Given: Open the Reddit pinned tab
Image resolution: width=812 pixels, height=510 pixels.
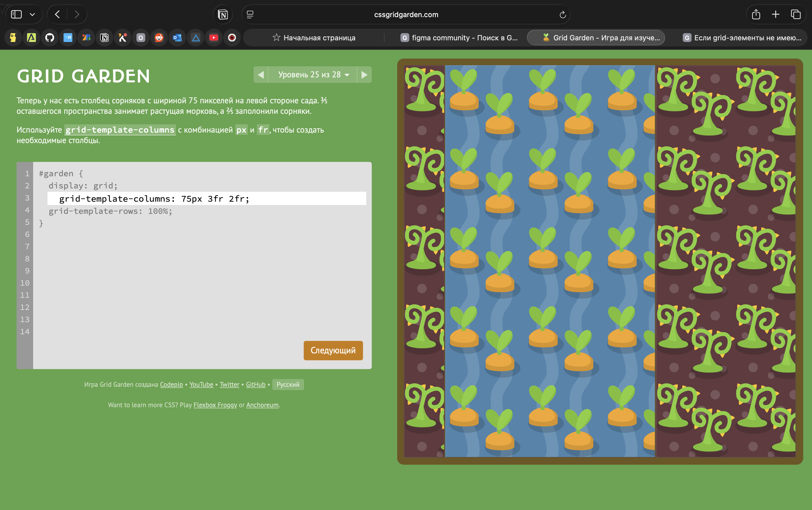Looking at the screenshot, I should (x=159, y=38).
